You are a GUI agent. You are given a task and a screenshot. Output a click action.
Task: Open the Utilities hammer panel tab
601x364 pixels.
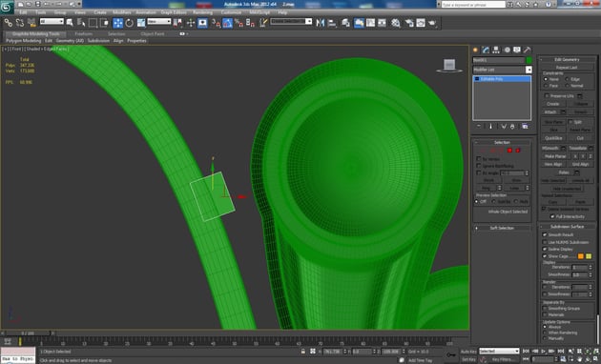528,50
